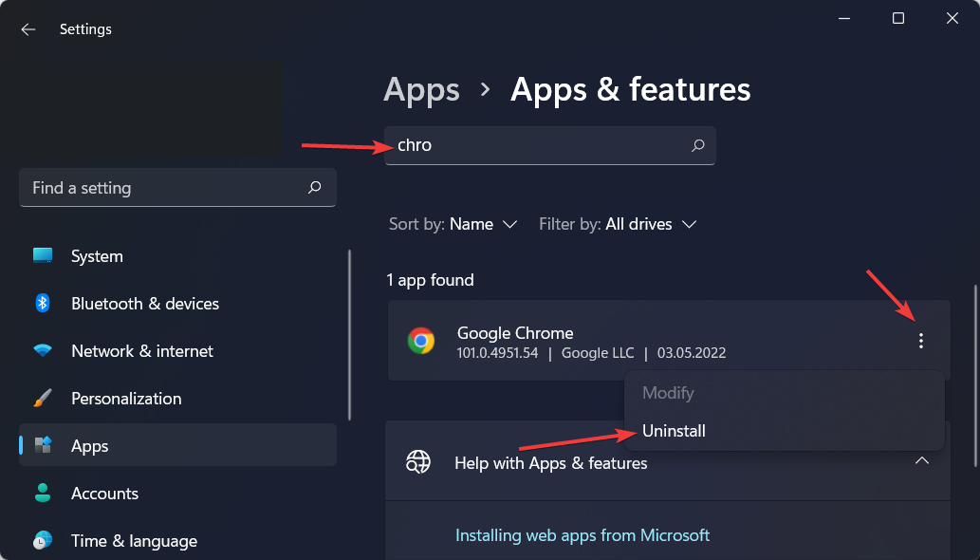Click the magnifier in Find a setting
Viewport: 980px width, 560px height.
click(315, 188)
